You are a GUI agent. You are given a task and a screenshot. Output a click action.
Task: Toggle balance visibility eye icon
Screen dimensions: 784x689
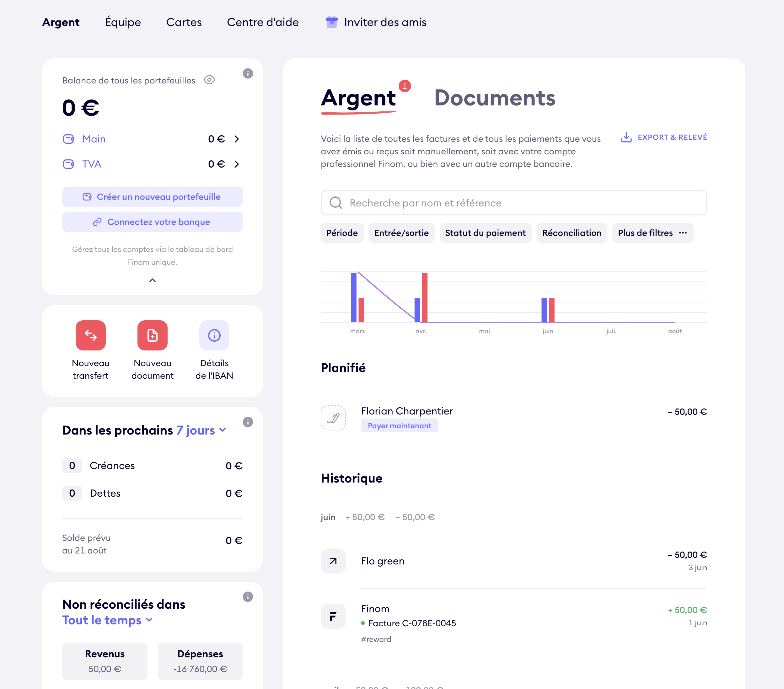pyautogui.click(x=209, y=80)
